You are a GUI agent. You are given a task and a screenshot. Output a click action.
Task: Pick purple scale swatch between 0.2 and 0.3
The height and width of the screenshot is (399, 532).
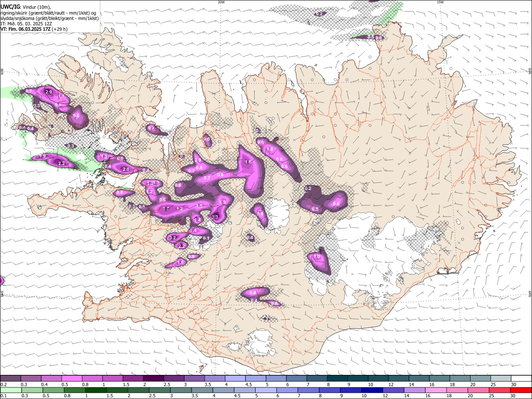pos(10,379)
